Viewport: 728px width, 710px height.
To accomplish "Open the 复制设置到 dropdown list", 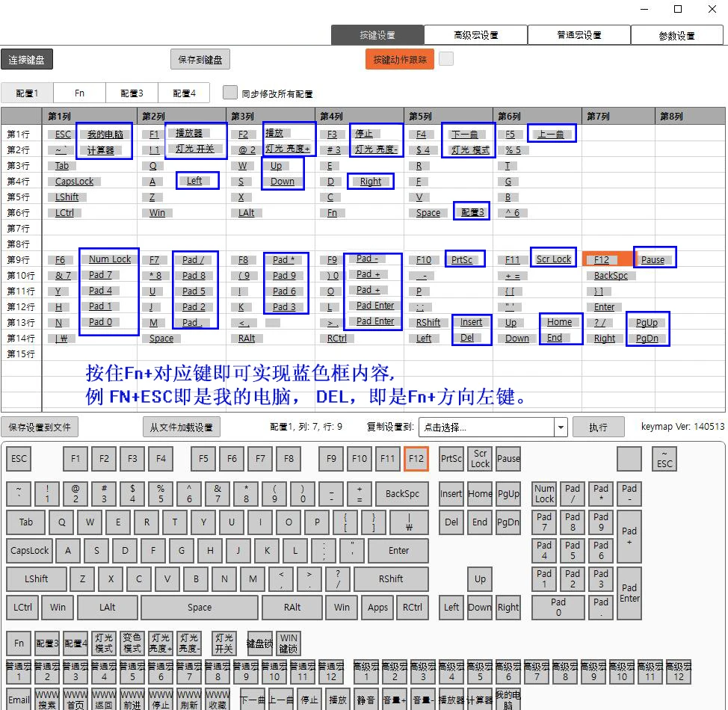I will (561, 427).
